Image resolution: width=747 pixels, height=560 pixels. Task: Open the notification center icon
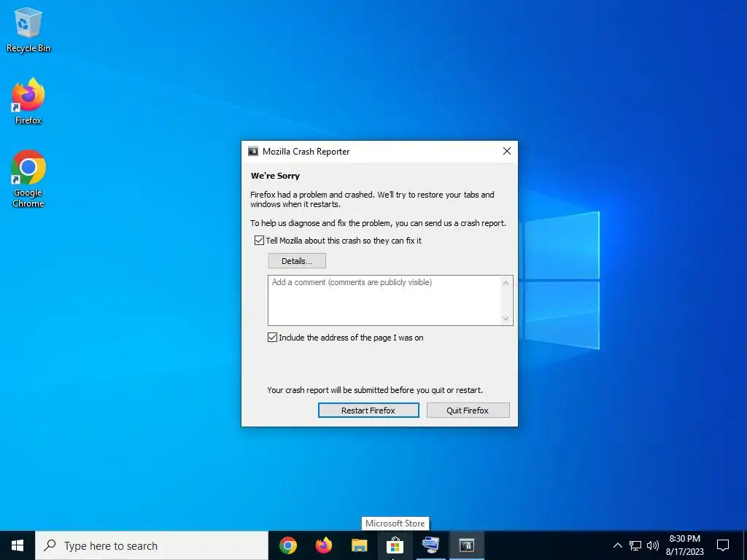click(x=723, y=545)
